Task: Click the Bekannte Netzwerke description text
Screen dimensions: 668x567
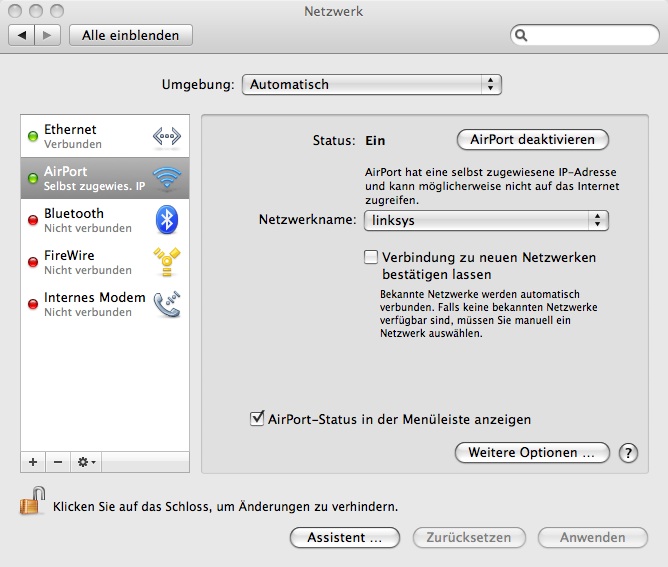Action: 489,314
